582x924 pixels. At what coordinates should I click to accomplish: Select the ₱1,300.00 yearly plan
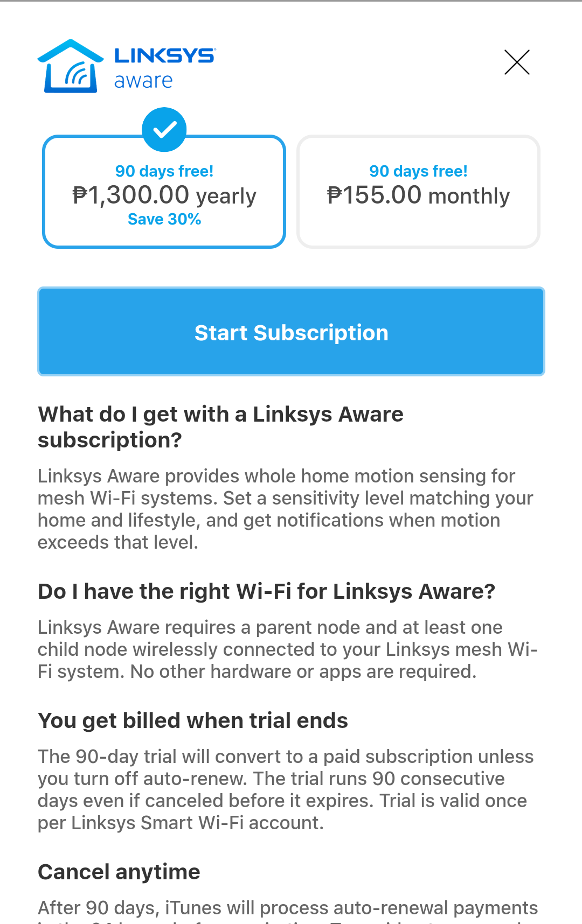(164, 192)
